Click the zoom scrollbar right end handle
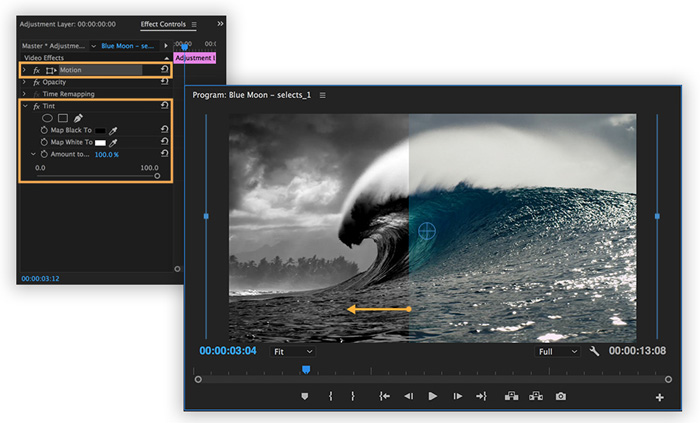700x423 pixels. click(x=668, y=379)
